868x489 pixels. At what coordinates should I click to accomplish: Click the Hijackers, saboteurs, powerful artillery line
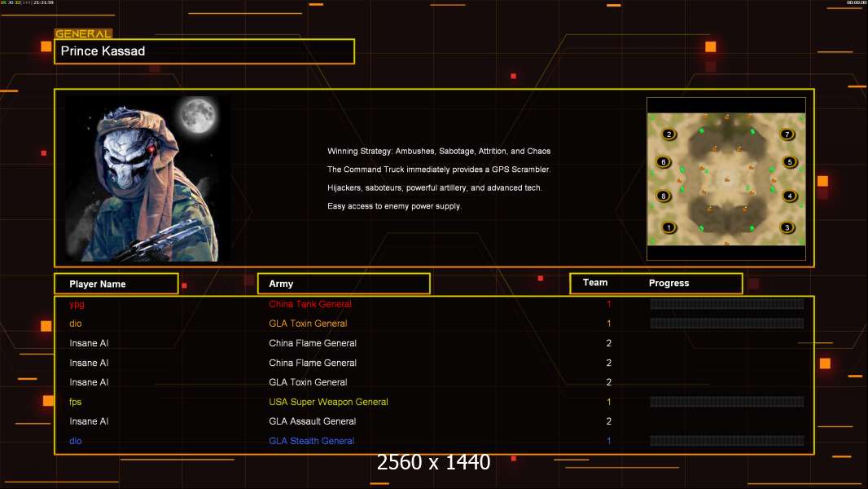(x=435, y=187)
